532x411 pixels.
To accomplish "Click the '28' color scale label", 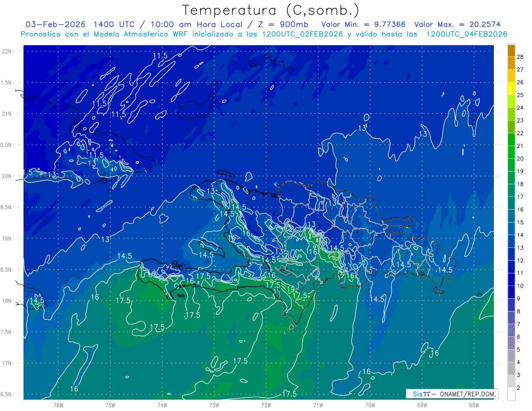I will [x=520, y=57].
